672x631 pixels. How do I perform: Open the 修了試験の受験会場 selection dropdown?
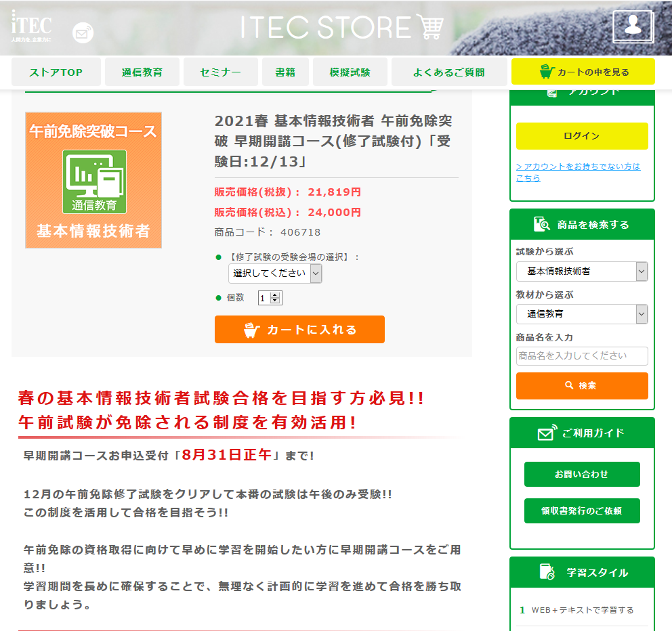tap(275, 274)
